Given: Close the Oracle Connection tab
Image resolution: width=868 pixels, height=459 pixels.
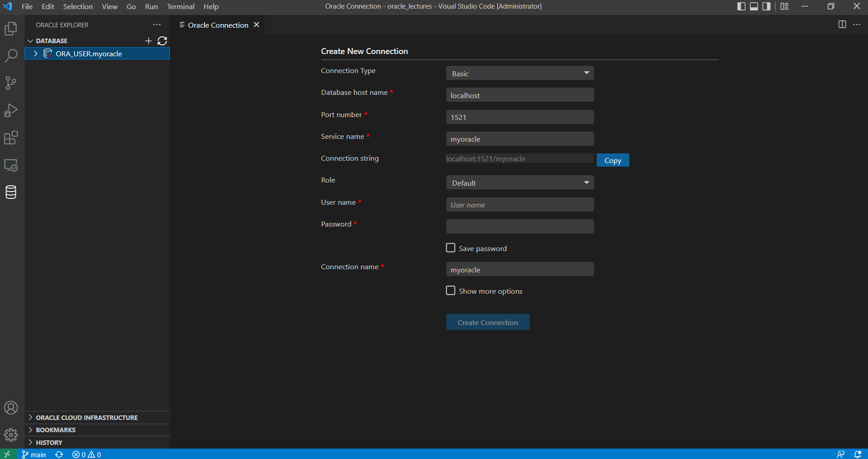Looking at the screenshot, I should (x=256, y=25).
